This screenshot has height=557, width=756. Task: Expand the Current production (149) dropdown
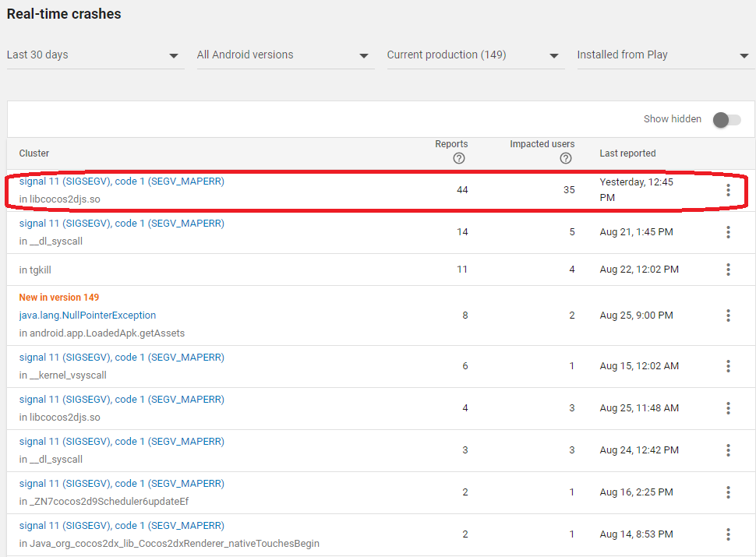pyautogui.click(x=475, y=55)
